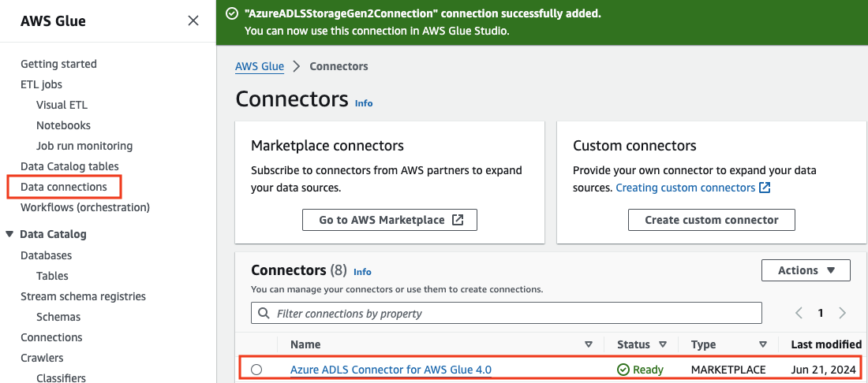Open Creating custom connectors link
Image resolution: width=868 pixels, height=383 pixels.
pyautogui.click(x=693, y=188)
